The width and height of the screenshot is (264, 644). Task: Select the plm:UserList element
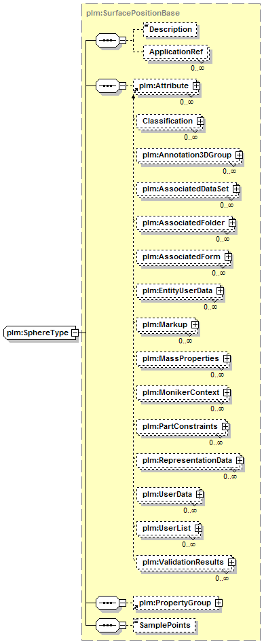(x=169, y=528)
